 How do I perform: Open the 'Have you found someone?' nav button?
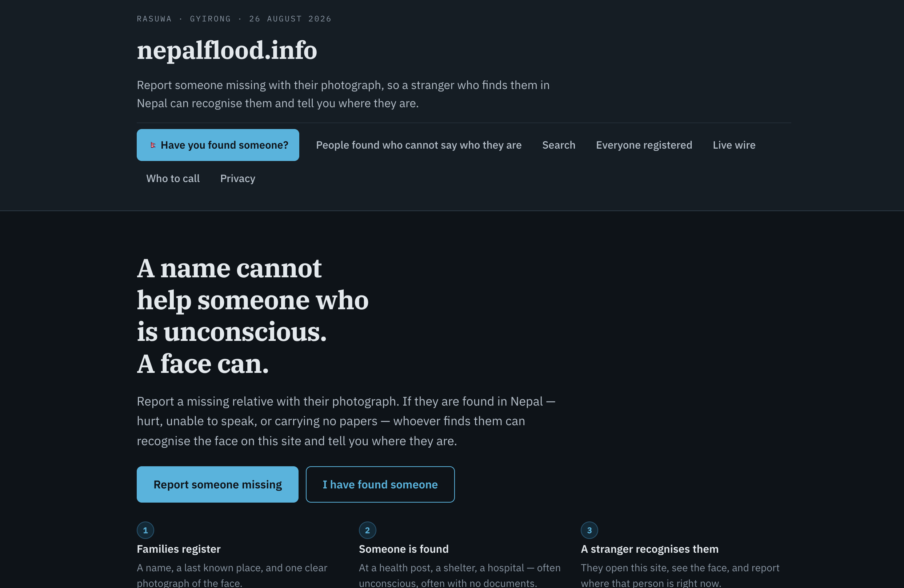pyautogui.click(x=218, y=145)
